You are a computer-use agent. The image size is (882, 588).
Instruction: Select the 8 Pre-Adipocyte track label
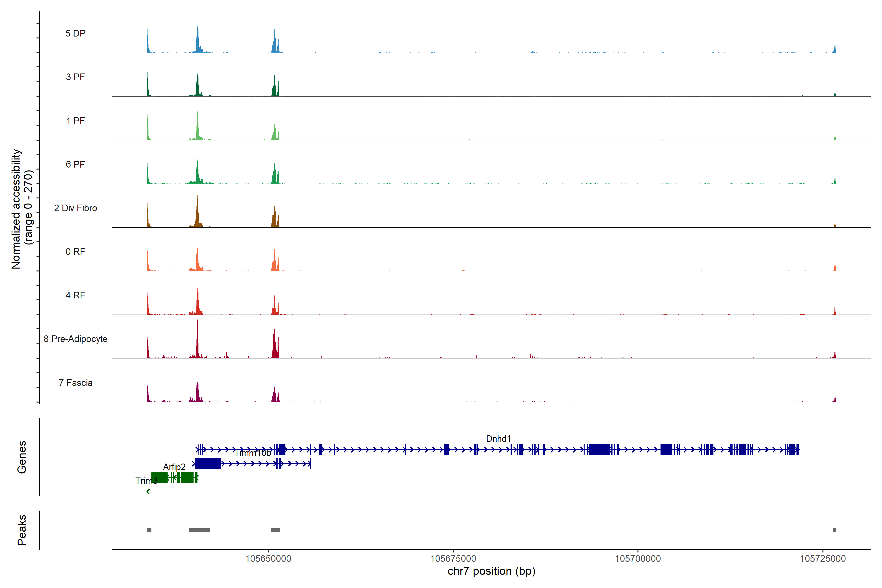tap(75, 339)
